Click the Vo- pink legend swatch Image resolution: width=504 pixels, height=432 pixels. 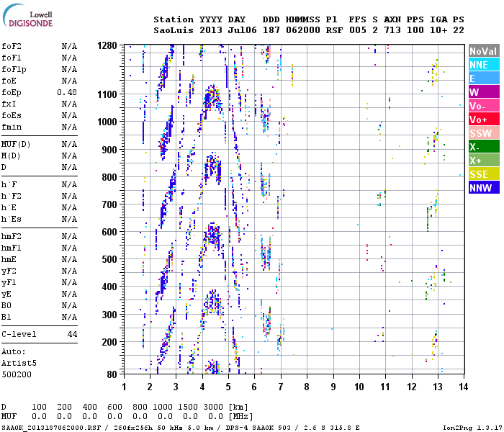point(484,105)
